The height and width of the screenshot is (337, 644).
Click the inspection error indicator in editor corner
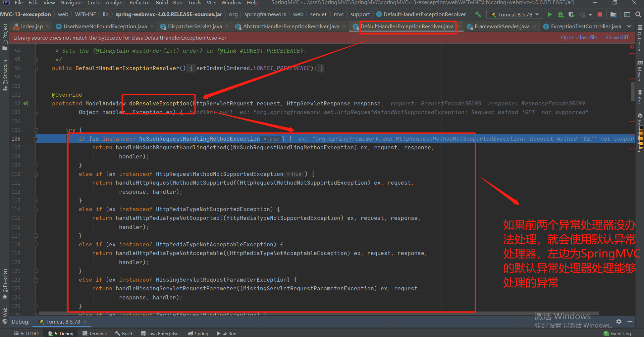[x=632, y=47]
